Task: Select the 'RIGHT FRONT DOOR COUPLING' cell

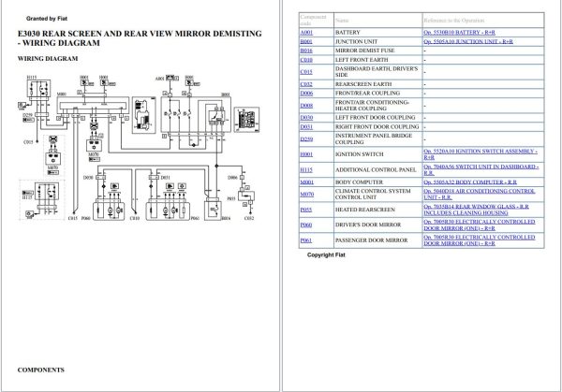Action: [x=377, y=126]
